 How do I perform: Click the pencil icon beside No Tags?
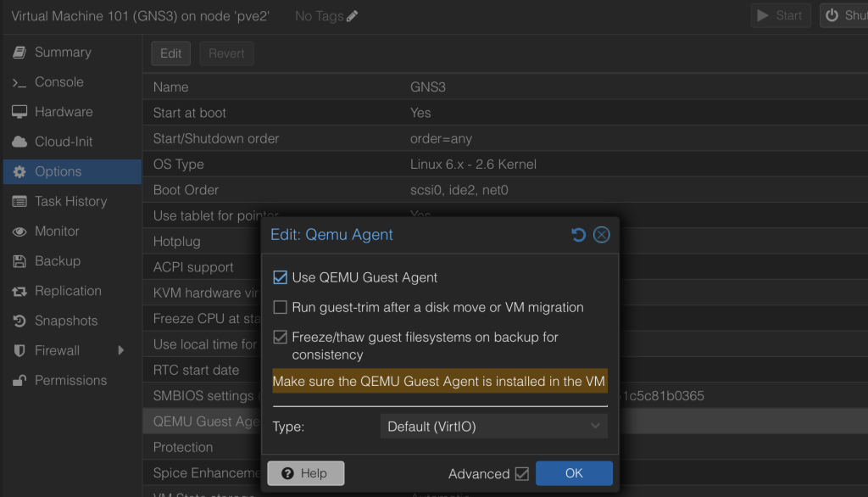[x=353, y=16]
